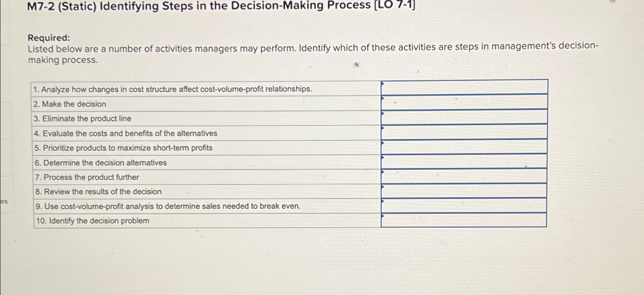Select row 1 activity text about cost-volume-profit relationships
This screenshot has width=644, height=295.
pos(172,90)
